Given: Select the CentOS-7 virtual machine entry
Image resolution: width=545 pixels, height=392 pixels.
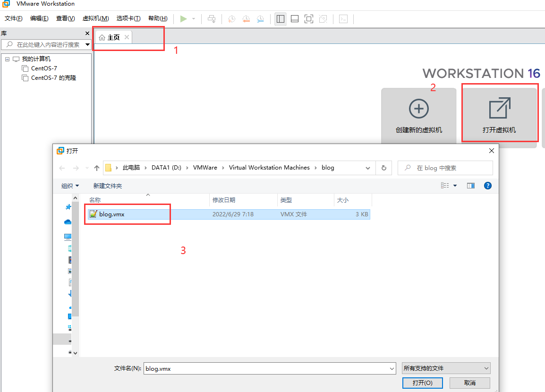Looking at the screenshot, I should click(44, 68).
